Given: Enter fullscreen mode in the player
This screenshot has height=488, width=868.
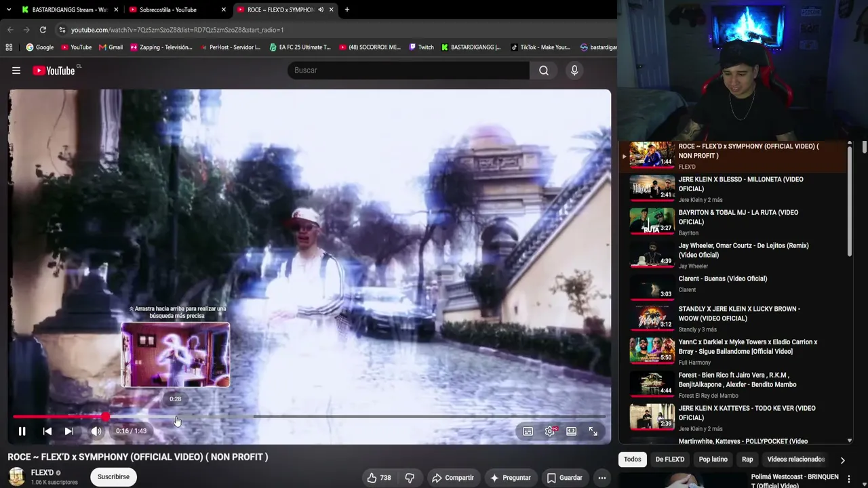Looking at the screenshot, I should (x=593, y=431).
